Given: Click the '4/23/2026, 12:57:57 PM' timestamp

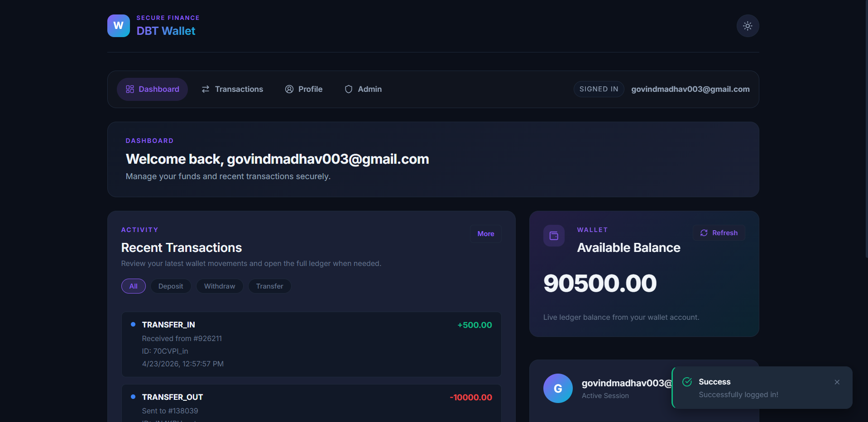Looking at the screenshot, I should (x=183, y=364).
